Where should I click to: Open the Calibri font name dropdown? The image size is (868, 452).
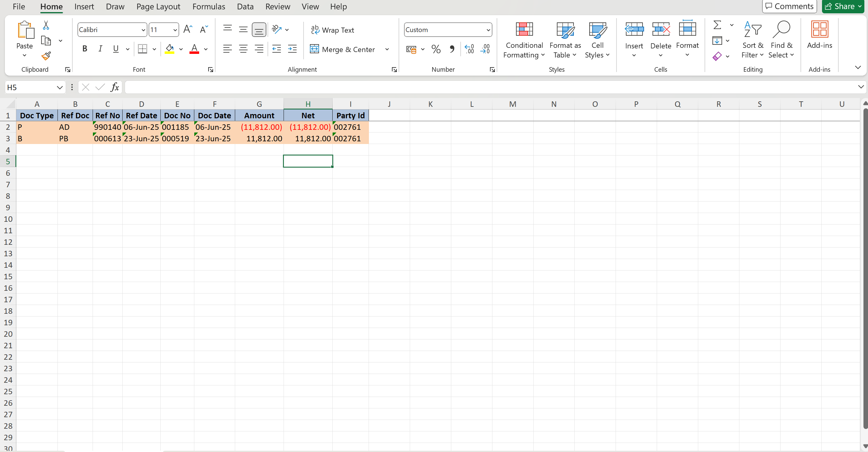[143, 30]
